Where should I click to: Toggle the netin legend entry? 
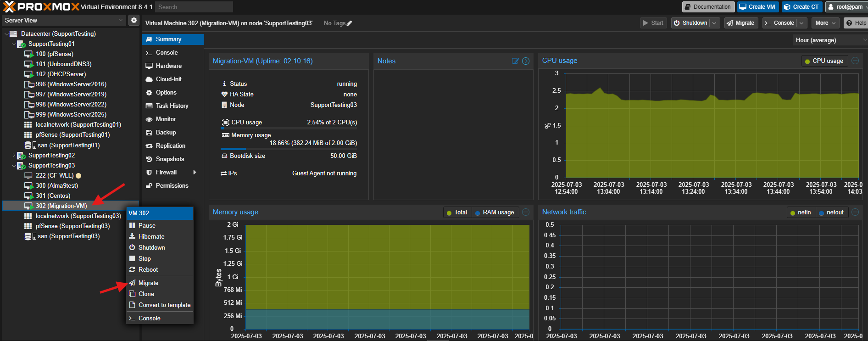pos(801,212)
